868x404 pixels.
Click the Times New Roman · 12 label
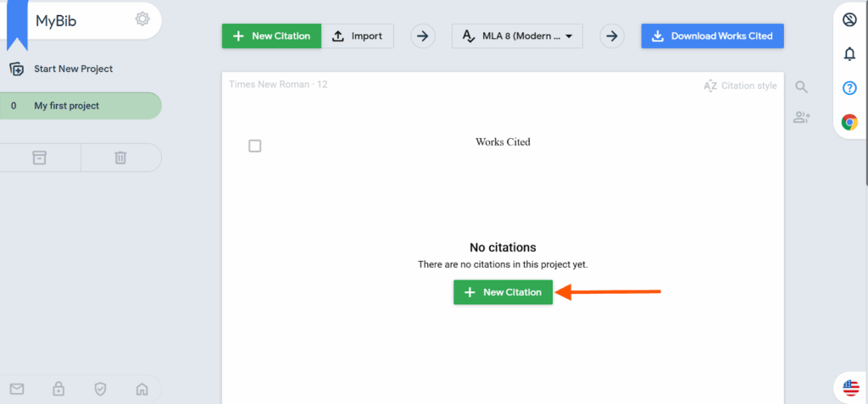coord(278,85)
